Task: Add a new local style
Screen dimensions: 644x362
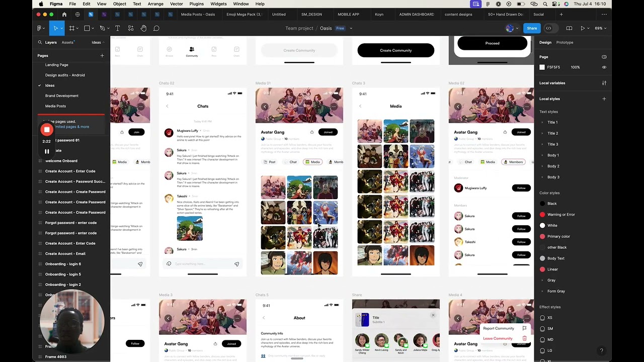Action: pos(604,99)
